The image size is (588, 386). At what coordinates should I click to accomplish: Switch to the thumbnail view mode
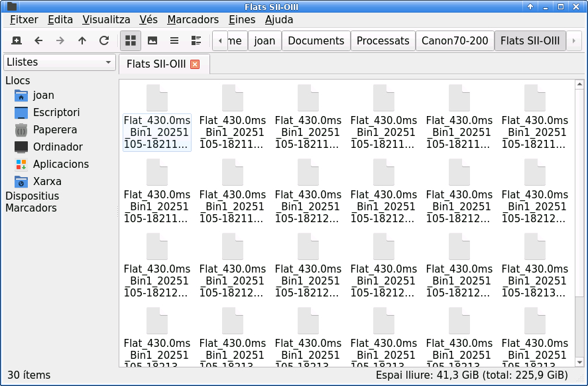152,40
